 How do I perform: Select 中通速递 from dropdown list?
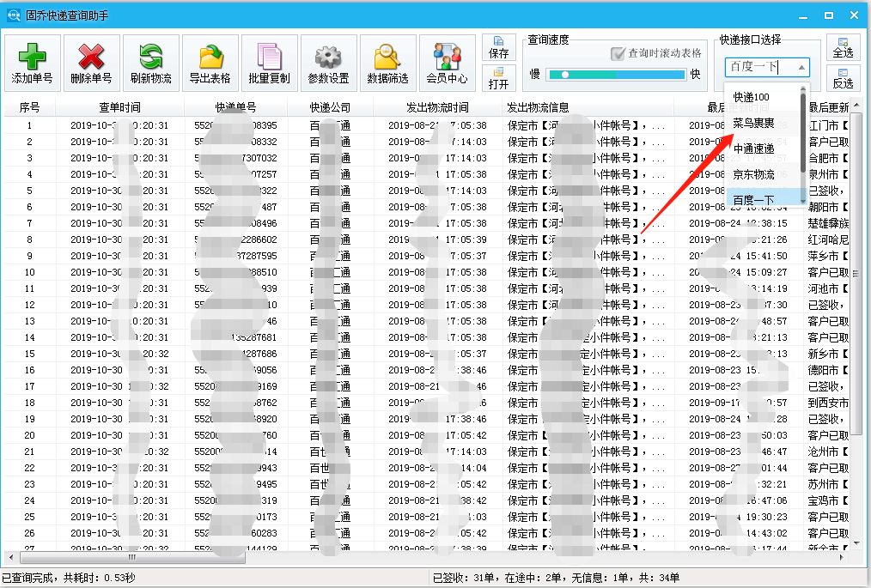(x=753, y=149)
